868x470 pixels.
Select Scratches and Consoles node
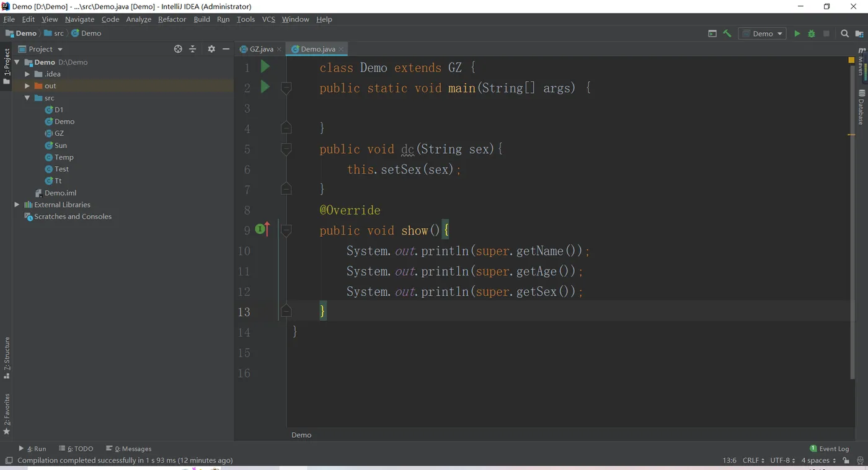point(68,216)
